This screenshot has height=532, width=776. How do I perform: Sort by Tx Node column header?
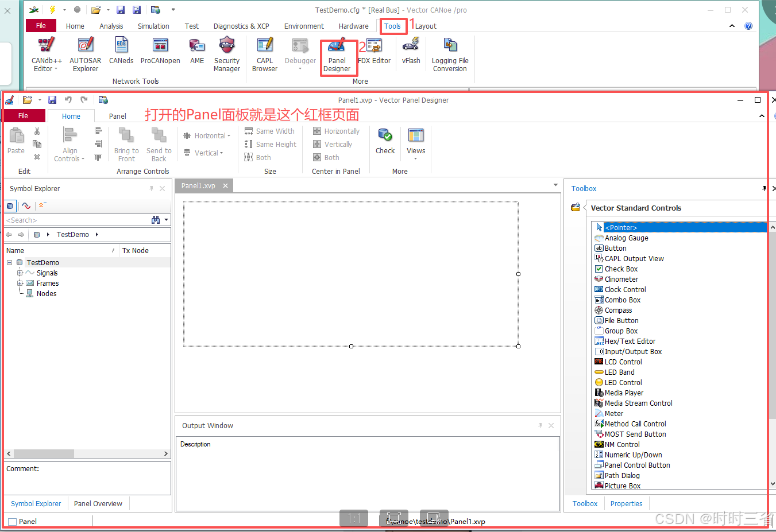pyautogui.click(x=144, y=251)
